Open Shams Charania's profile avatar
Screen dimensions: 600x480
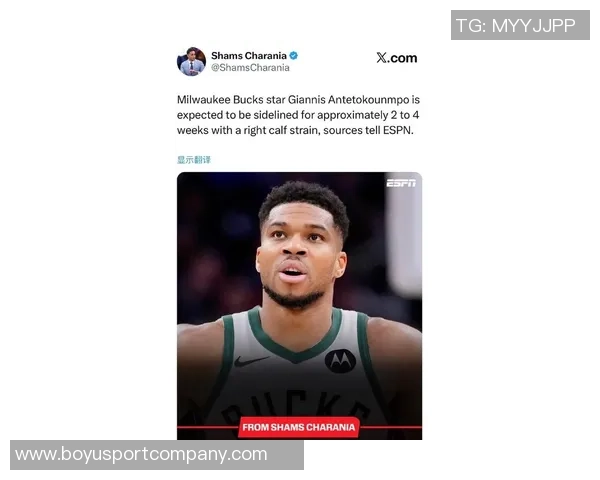point(191,62)
